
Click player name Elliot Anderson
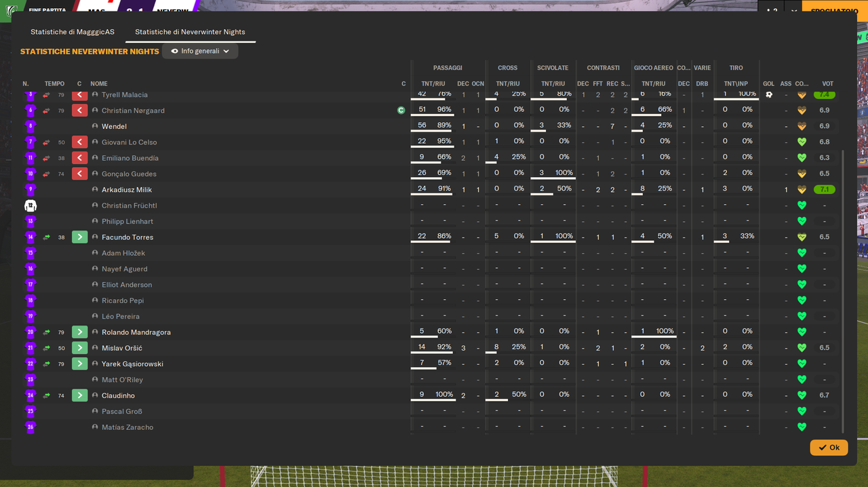(x=127, y=285)
